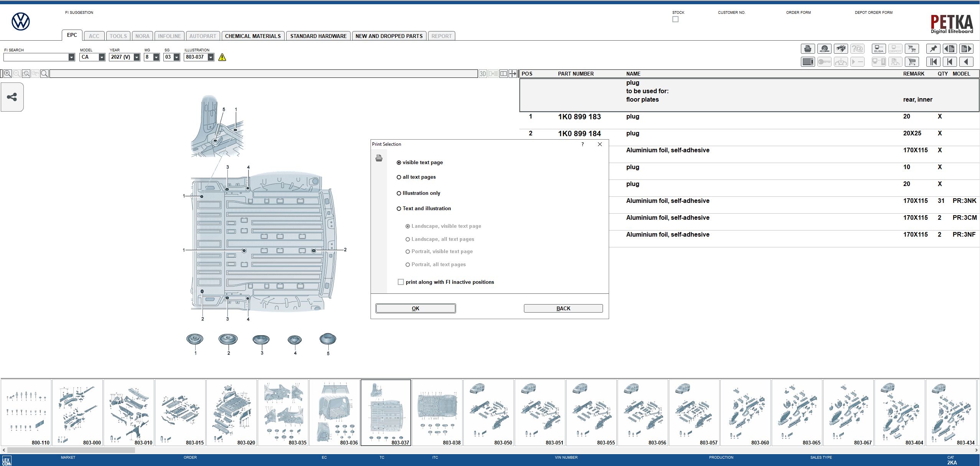Image resolution: width=980 pixels, height=466 pixels.
Task: Click the DEPOT ORDER FORM label
Action: coord(873,13)
